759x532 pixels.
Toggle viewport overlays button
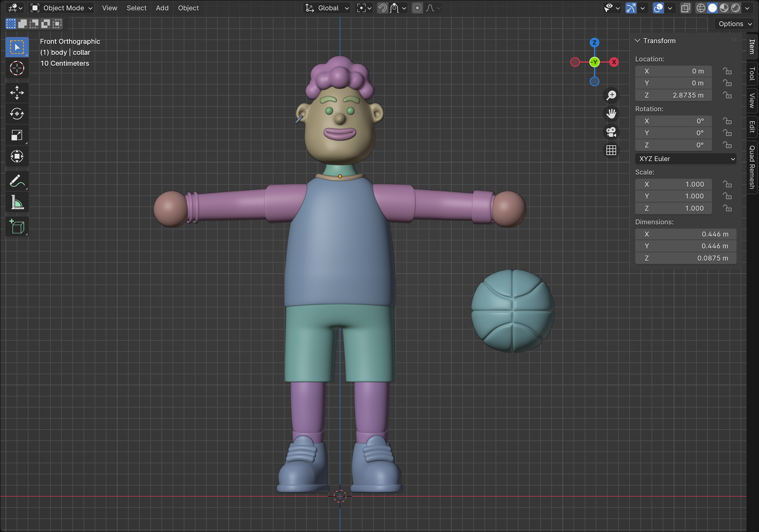[658, 8]
